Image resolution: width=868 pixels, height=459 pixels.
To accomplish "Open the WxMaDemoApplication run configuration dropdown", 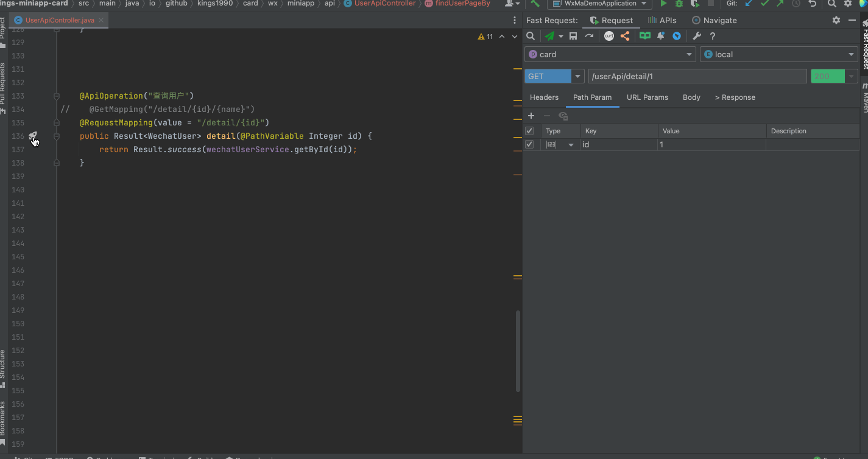I will 598,4.
